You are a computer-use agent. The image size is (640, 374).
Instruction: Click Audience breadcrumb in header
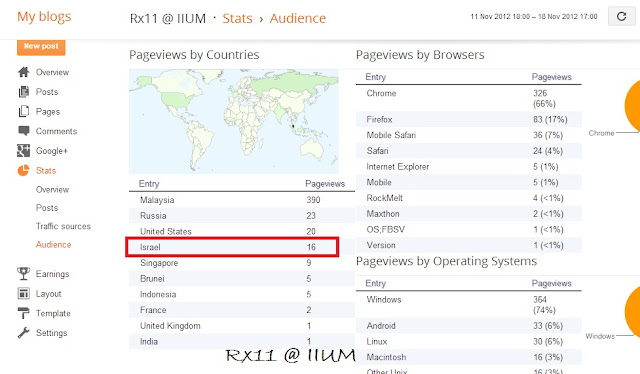point(298,18)
